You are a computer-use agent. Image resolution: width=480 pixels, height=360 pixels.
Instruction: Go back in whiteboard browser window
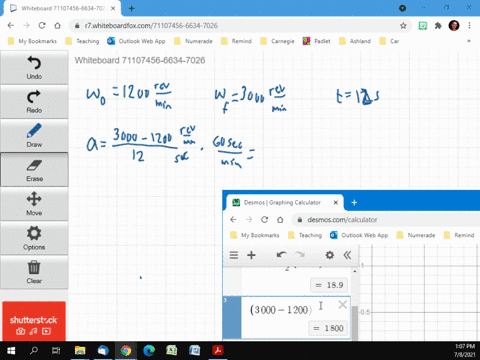coord(11,26)
